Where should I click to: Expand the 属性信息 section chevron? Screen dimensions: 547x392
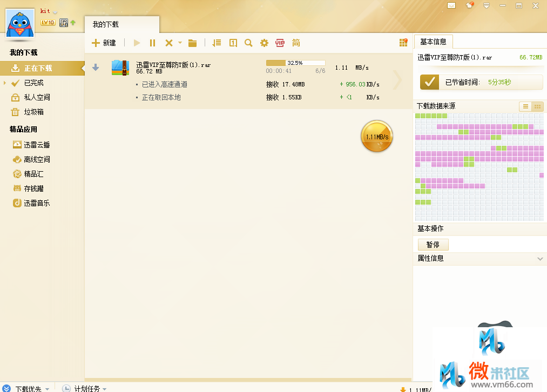click(x=540, y=259)
